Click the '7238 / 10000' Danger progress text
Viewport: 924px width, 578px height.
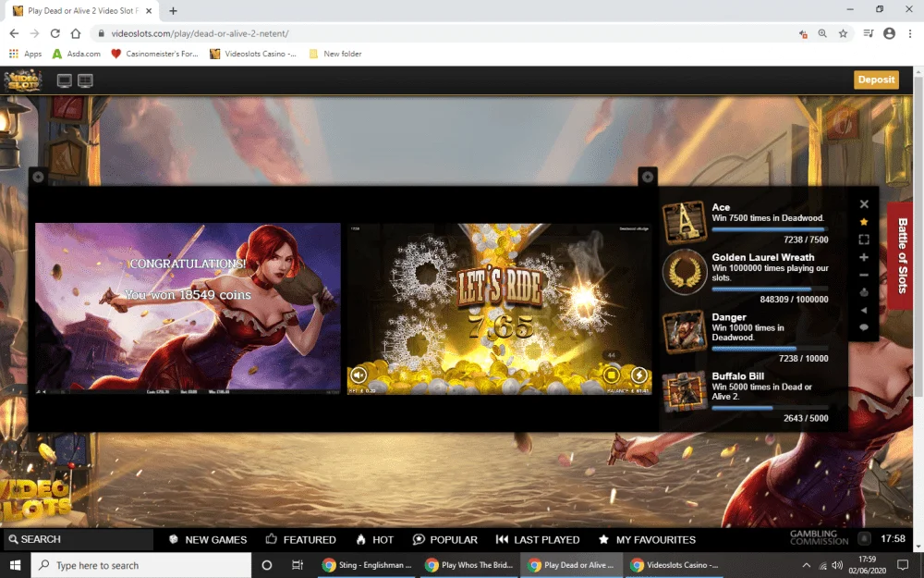point(803,359)
